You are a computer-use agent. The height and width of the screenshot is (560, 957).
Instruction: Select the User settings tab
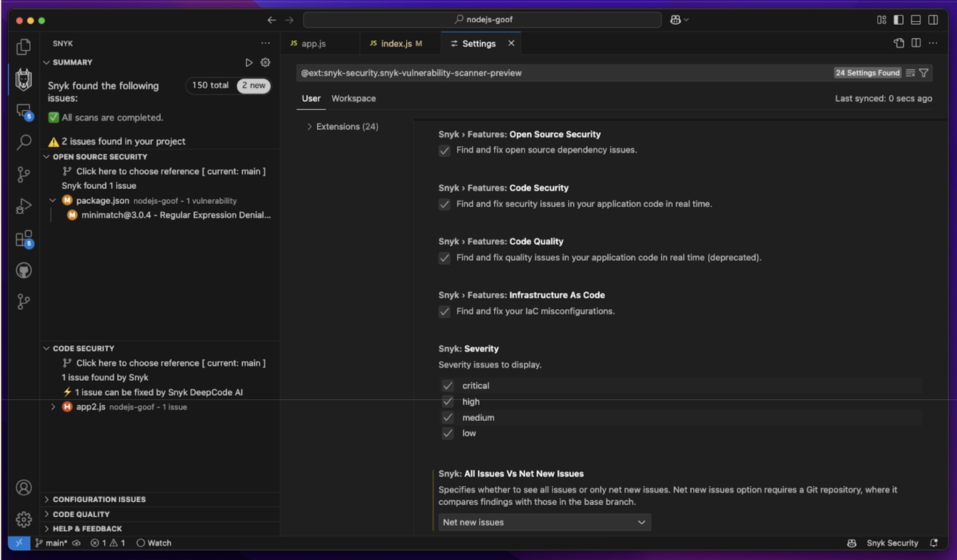[x=311, y=99]
